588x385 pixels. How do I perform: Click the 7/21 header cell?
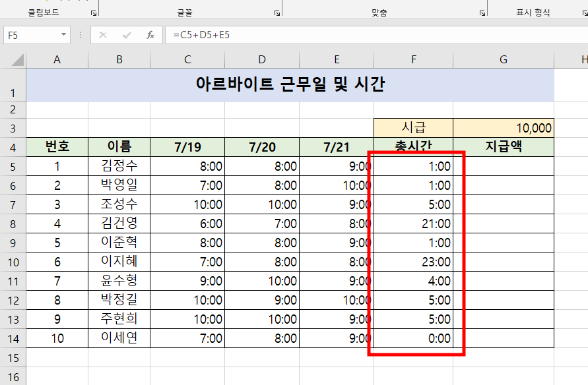pos(337,147)
